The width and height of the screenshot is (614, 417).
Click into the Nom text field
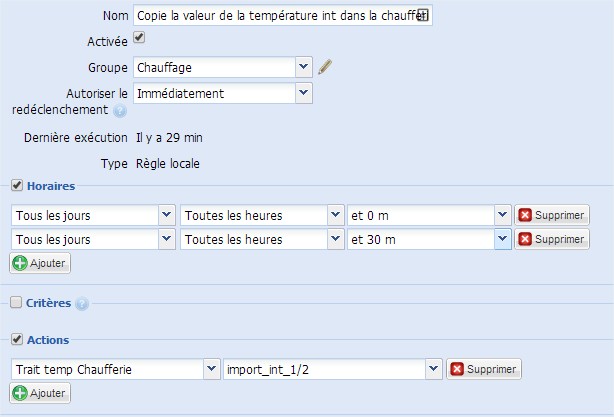pyautogui.click(x=270, y=16)
